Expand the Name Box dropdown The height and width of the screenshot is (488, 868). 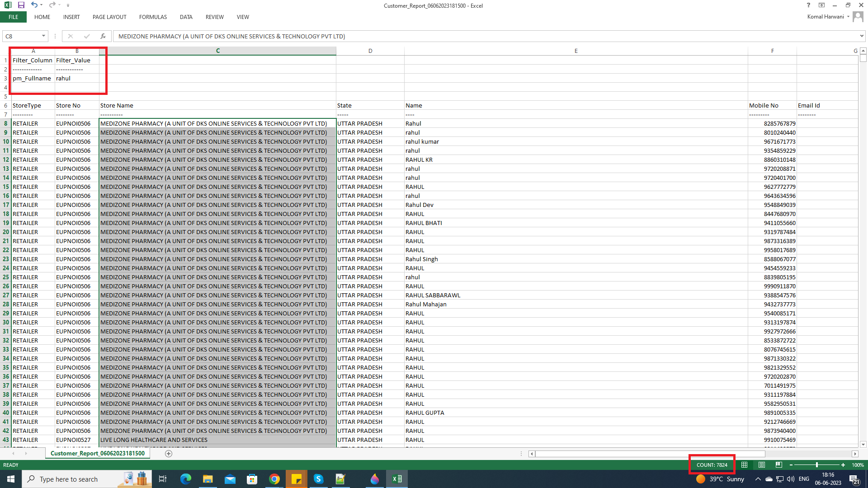point(43,36)
